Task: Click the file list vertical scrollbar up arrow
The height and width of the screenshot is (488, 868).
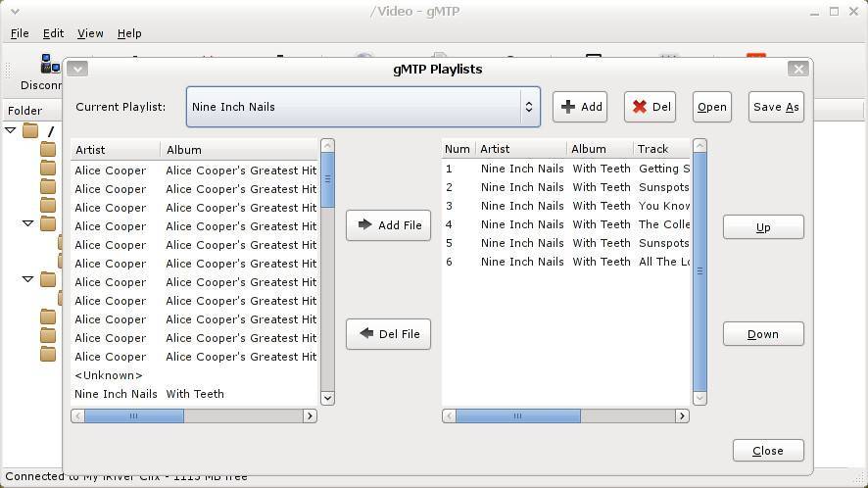Action: point(328,146)
